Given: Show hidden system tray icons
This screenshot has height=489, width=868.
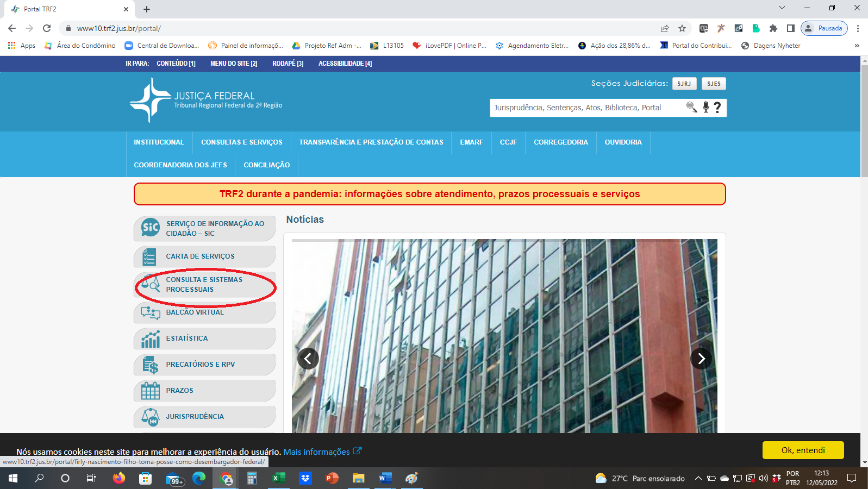Looking at the screenshot, I should 698,478.
